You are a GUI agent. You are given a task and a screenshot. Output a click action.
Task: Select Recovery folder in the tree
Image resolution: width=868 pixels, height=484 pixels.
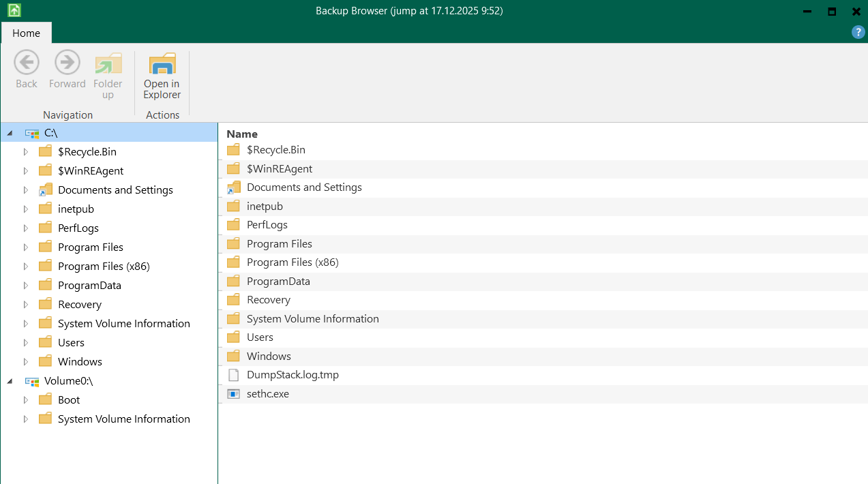pos(79,305)
